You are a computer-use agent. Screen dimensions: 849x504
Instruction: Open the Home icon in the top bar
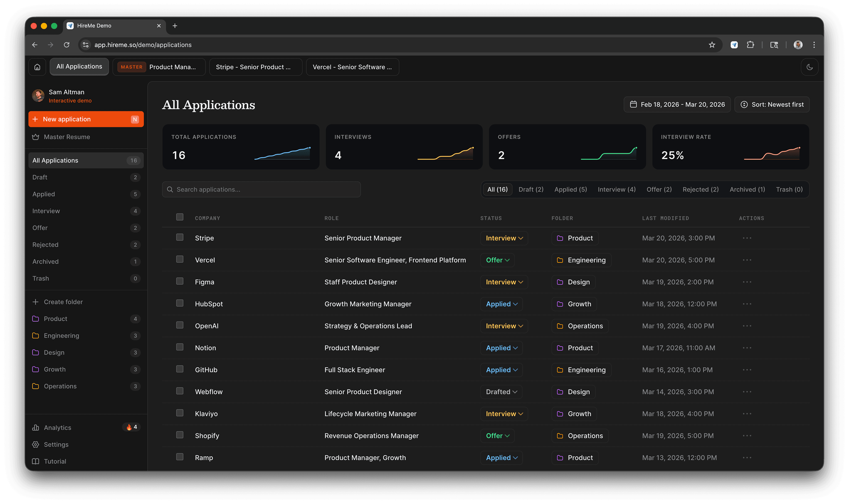[37, 66]
